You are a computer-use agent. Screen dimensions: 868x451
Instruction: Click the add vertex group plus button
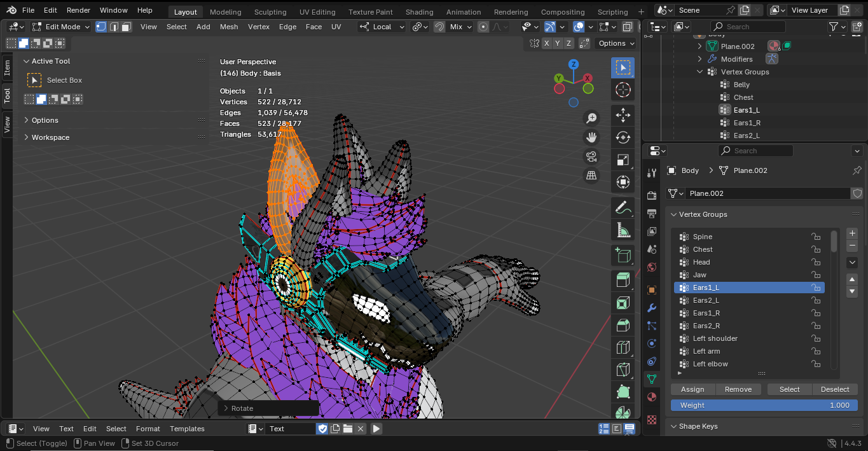coord(853,233)
